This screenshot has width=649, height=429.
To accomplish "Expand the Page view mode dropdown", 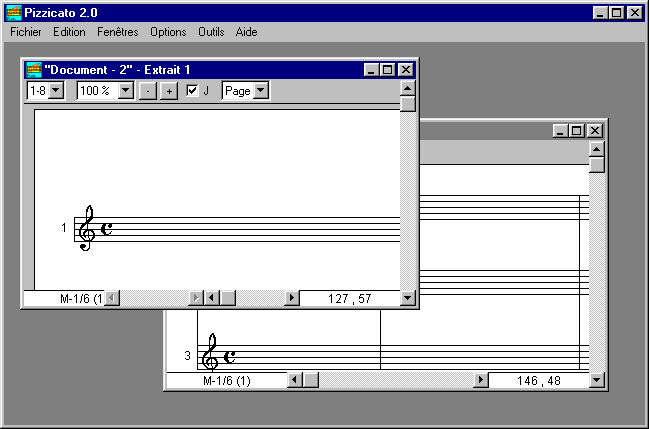I will tap(261, 90).
